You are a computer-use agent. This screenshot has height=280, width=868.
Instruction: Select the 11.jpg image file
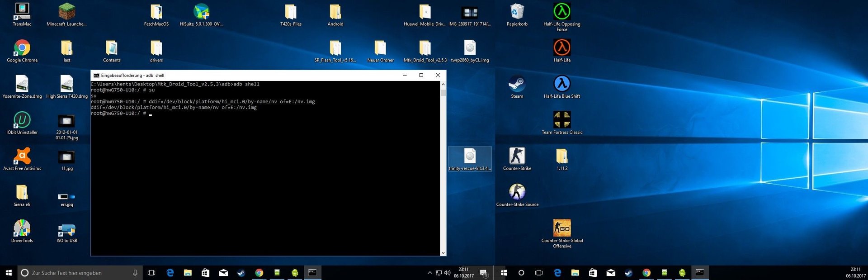(x=66, y=157)
